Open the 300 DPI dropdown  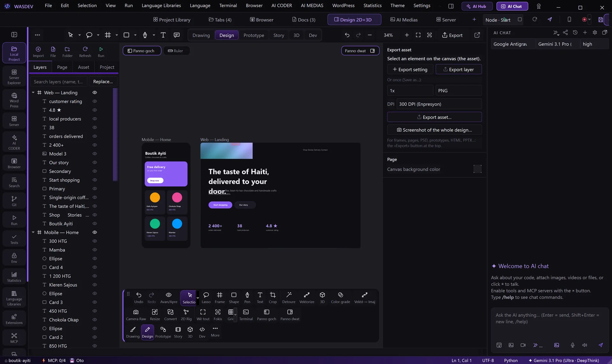coord(439,104)
